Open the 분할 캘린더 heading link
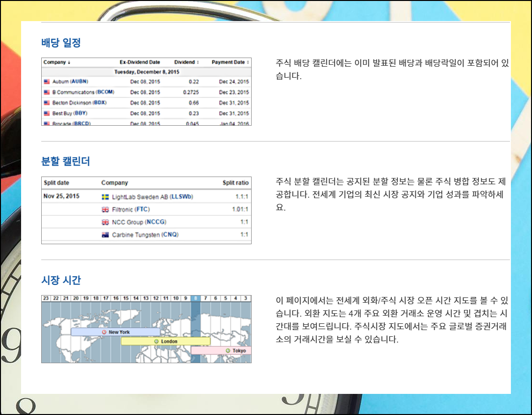The width and height of the screenshot is (532, 415). 66,161
